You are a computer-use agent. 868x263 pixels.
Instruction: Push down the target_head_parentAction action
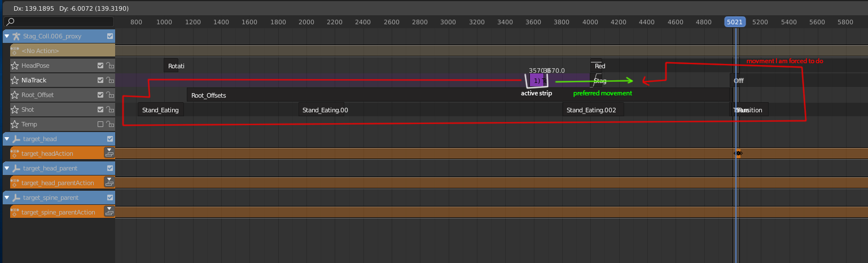point(109,182)
